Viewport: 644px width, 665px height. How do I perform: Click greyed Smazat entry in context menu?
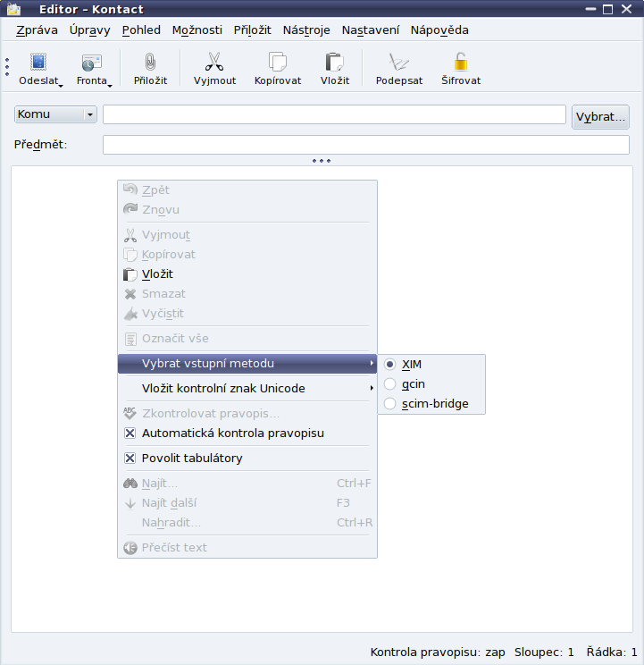click(x=247, y=294)
